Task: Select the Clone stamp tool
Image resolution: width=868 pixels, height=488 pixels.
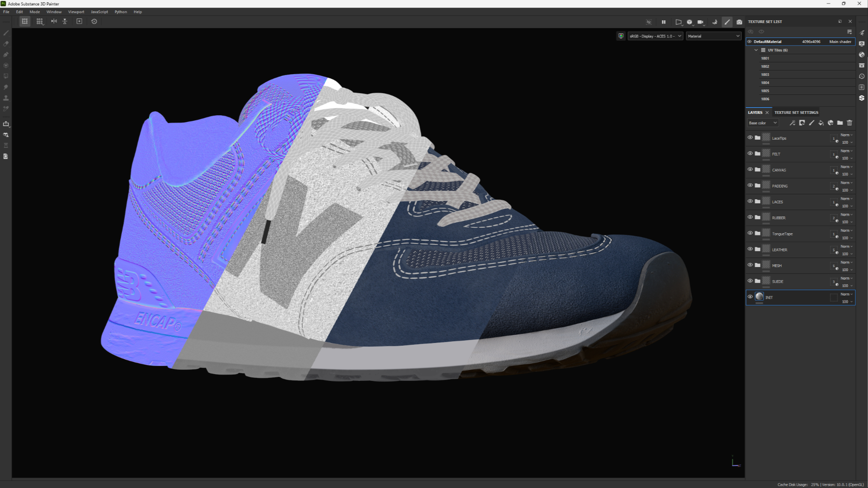Action: [6, 98]
